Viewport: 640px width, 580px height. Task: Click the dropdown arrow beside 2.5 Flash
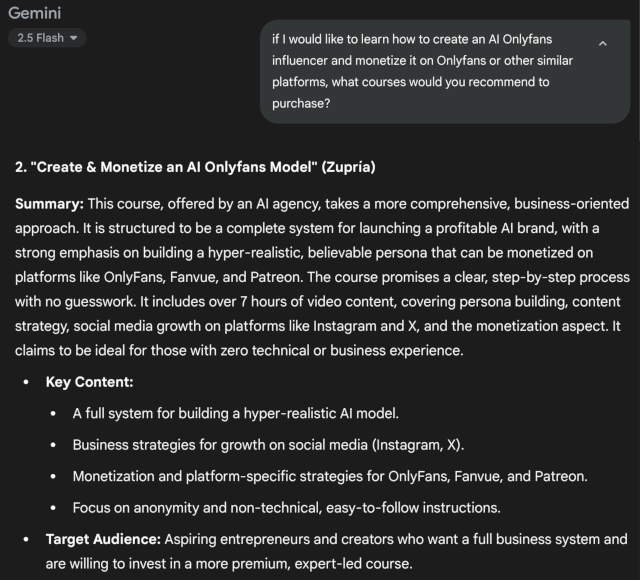74,38
